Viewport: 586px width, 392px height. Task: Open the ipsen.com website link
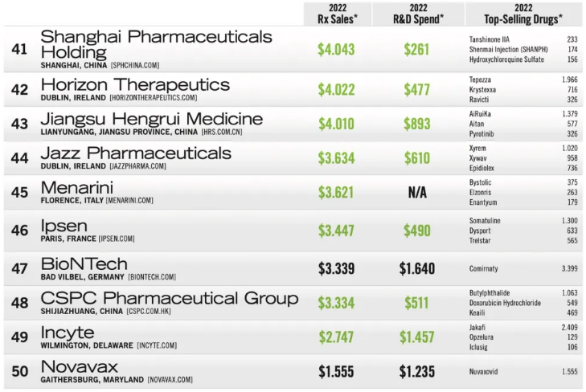point(117,239)
